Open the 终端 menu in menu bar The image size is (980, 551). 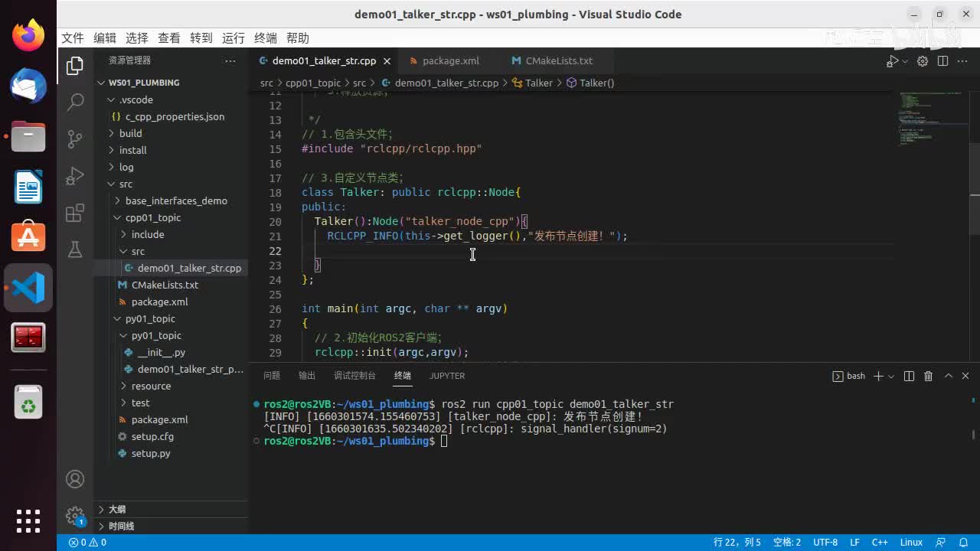click(x=266, y=38)
